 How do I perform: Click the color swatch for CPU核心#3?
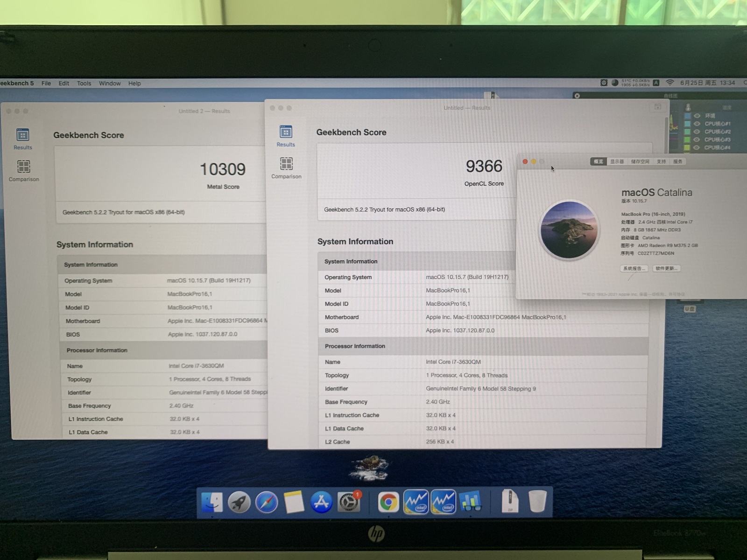click(687, 140)
